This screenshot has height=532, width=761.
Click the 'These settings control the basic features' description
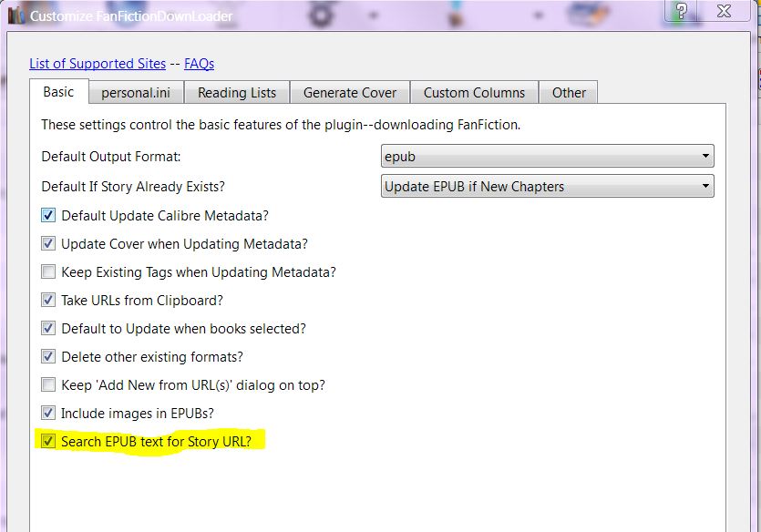pos(281,125)
